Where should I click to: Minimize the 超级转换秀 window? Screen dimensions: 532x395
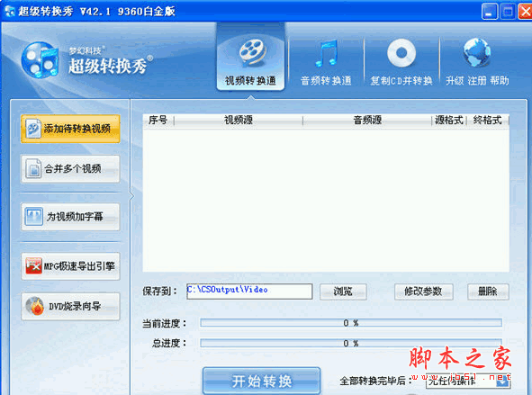point(490,12)
